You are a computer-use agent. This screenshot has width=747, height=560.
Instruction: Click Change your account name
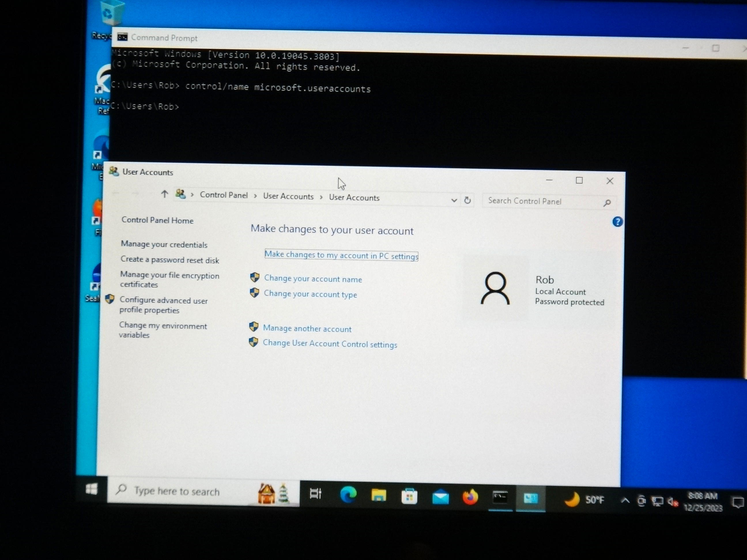[313, 279]
